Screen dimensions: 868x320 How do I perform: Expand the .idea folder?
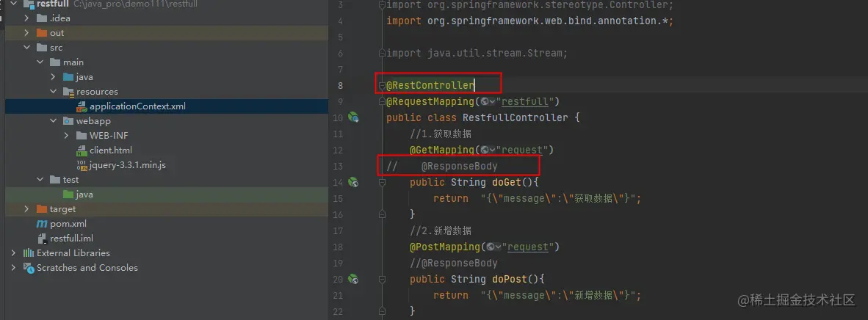point(26,18)
